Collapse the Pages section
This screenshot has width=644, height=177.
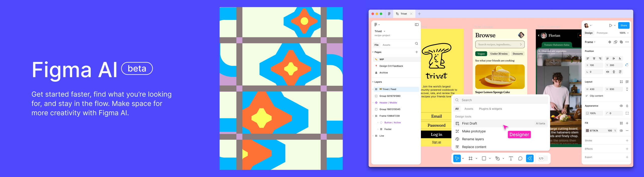373,52
